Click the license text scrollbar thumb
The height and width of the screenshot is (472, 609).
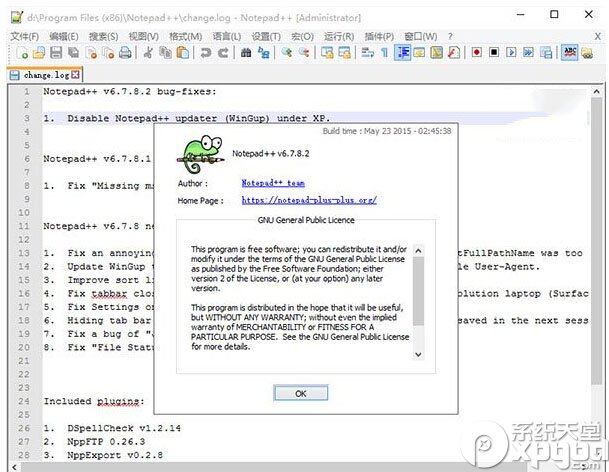click(418, 291)
